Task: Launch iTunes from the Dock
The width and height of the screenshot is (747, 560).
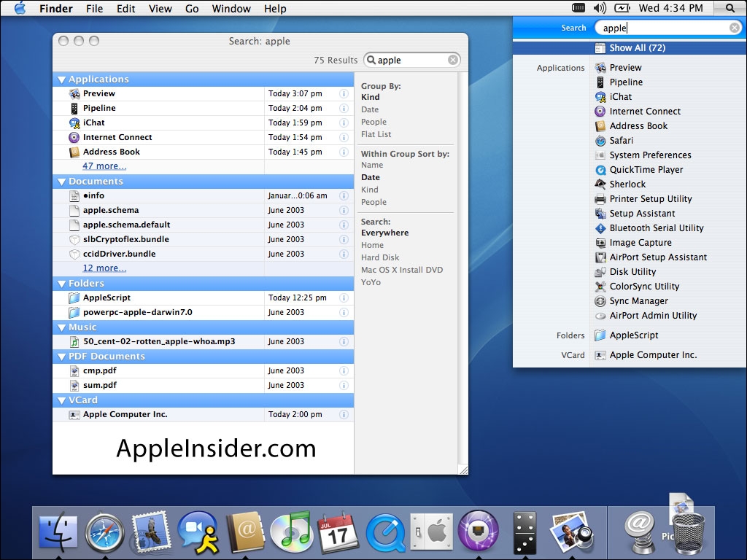Action: pos(290,531)
